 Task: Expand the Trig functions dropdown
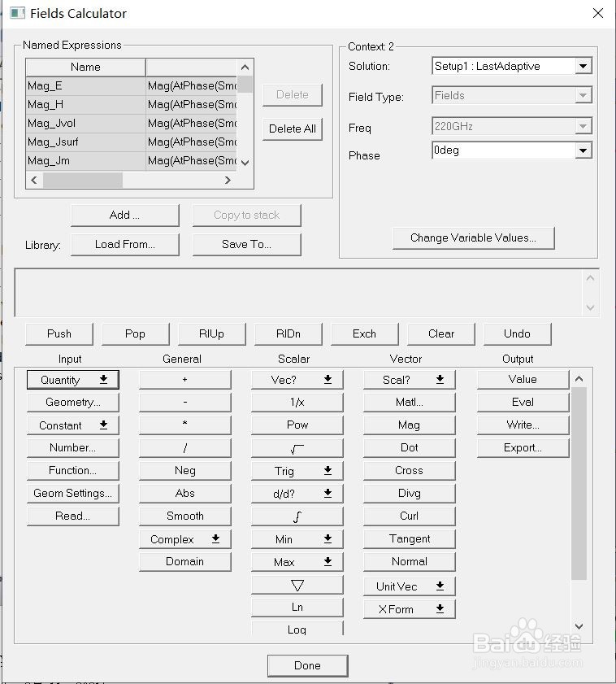pyautogui.click(x=297, y=471)
